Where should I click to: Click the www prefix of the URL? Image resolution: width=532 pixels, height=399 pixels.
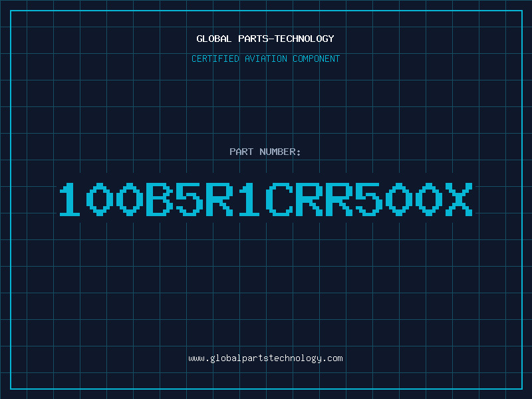pos(196,358)
